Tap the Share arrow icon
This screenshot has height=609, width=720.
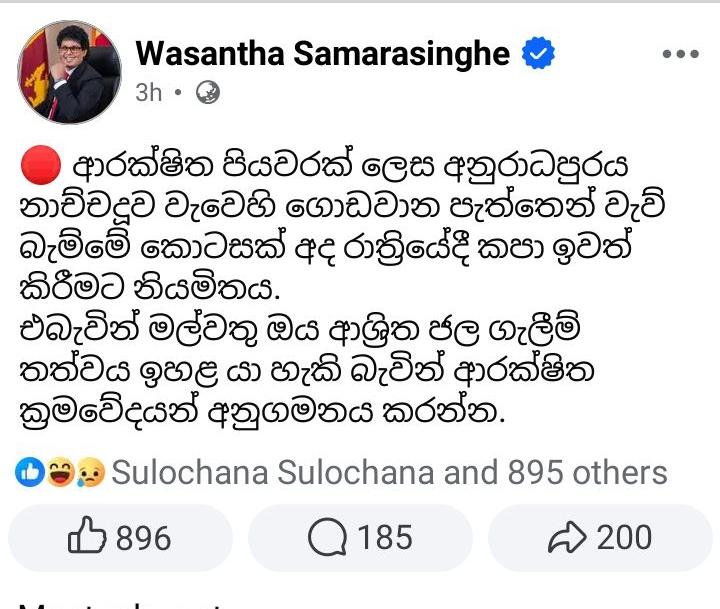(x=567, y=539)
